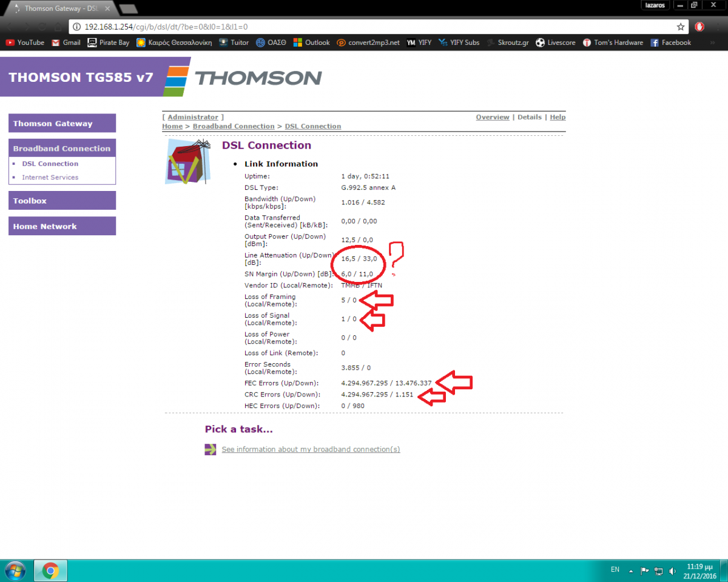Click the browser address bar URL
The height and width of the screenshot is (582, 728).
pos(166,27)
